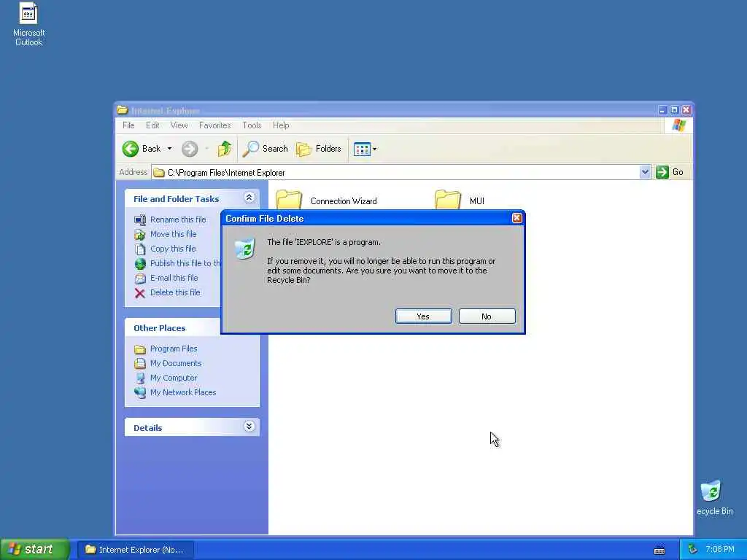The height and width of the screenshot is (560, 747).
Task: Click the green Back arrow icon
Action: pyautogui.click(x=131, y=149)
